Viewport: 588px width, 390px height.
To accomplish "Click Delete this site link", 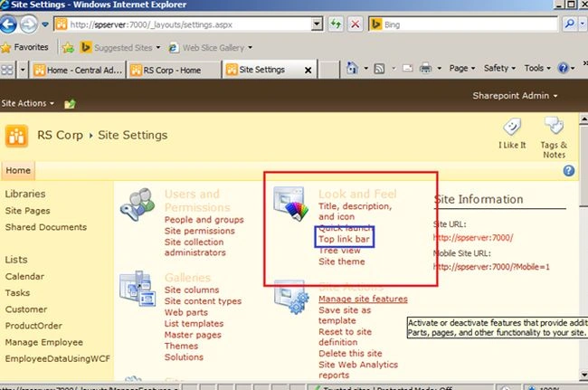I will (x=350, y=354).
